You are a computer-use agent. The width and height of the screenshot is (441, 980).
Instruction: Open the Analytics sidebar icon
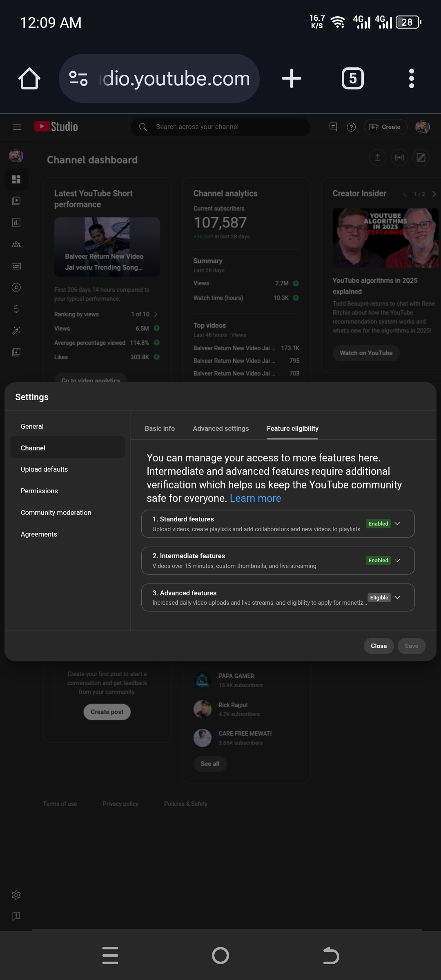tap(16, 223)
